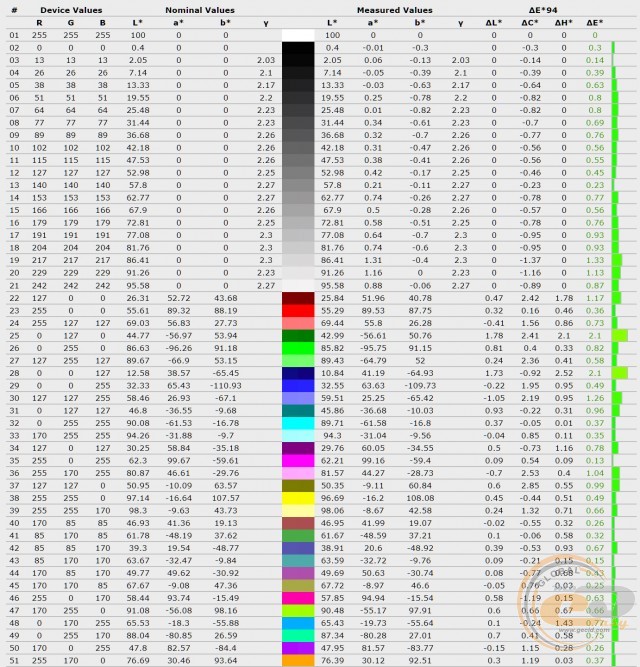Click the navy blue swatch in row 28
The image size is (640, 667).
click(298, 373)
